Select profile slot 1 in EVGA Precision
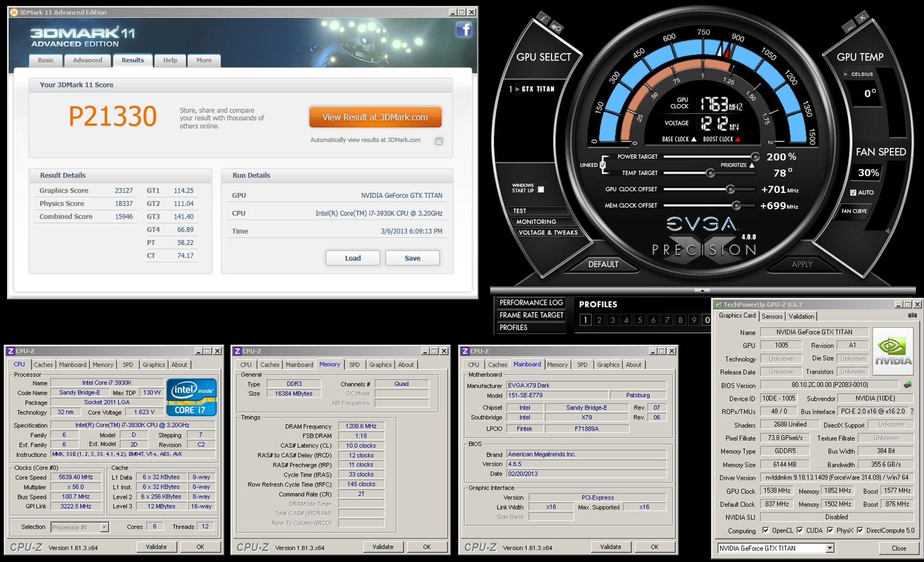Viewport: 924px width, 562px height. (585, 320)
